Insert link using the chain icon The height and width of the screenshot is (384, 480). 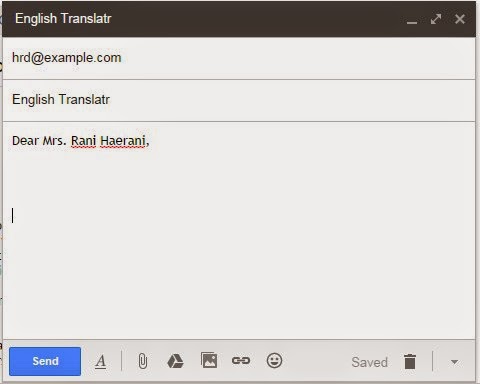(x=241, y=361)
